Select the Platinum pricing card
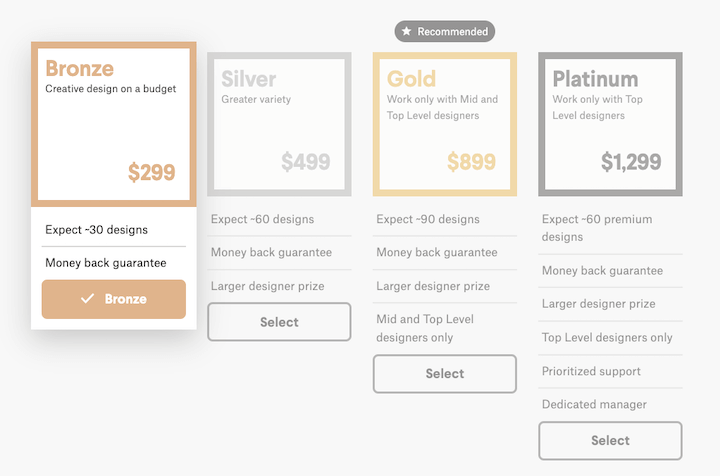The image size is (720, 476). (x=610, y=124)
